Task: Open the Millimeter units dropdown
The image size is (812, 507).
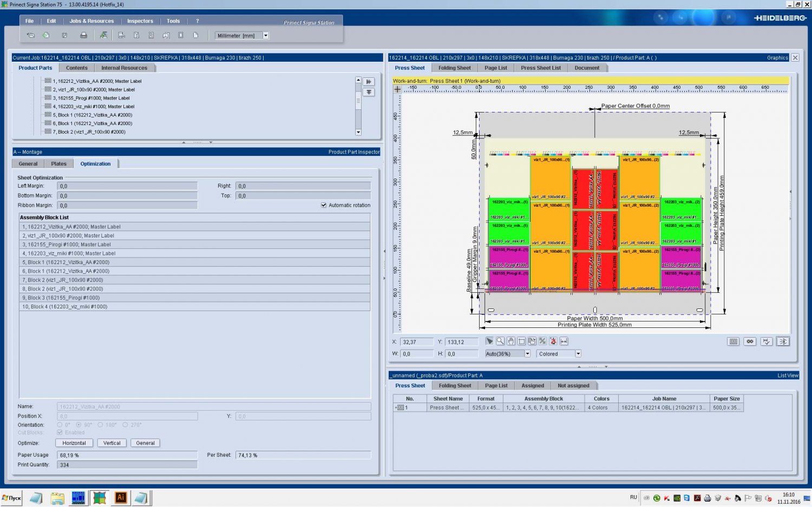Action: (x=265, y=36)
